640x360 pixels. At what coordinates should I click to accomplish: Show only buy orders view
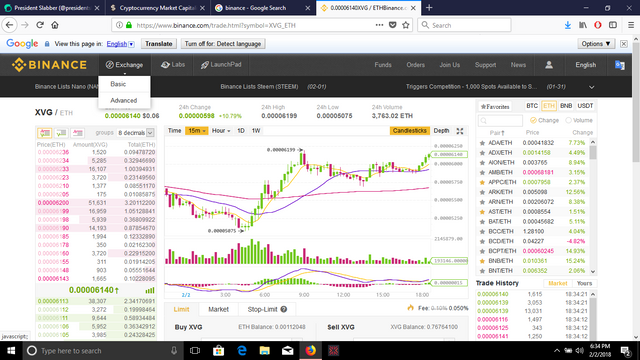pos(61,133)
